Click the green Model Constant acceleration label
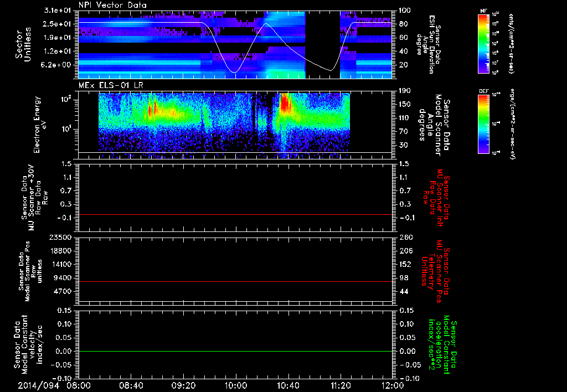The height and width of the screenshot is (392, 567). point(443,346)
